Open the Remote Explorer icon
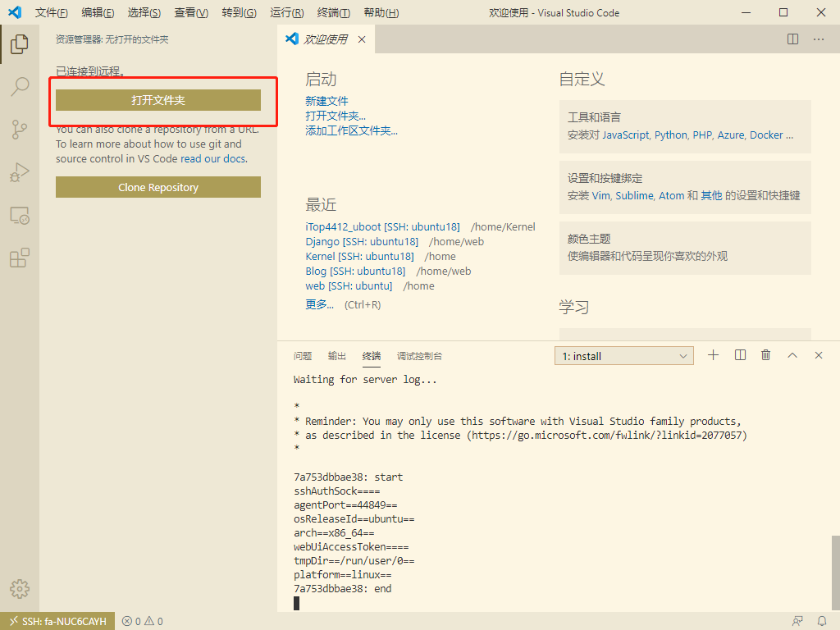840x630 pixels. [x=20, y=215]
